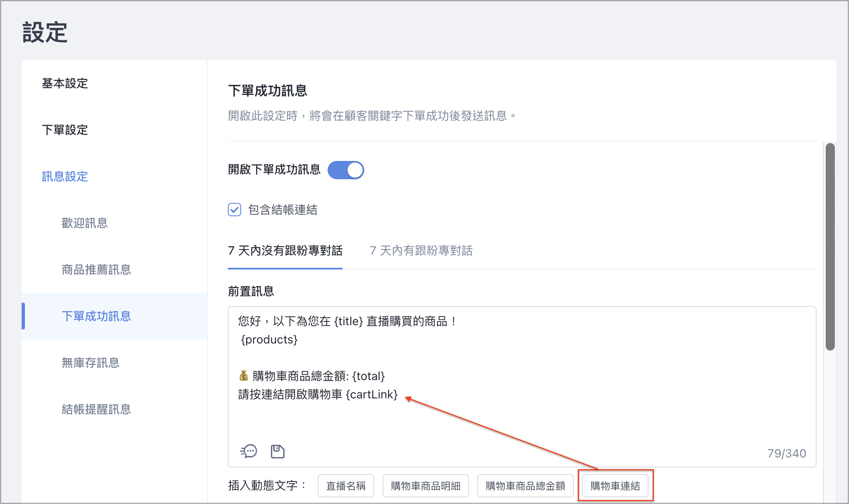This screenshot has height=504, width=849.
Task: Select the 7 天內沒有跟粉專對話 tab
Action: [x=285, y=251]
